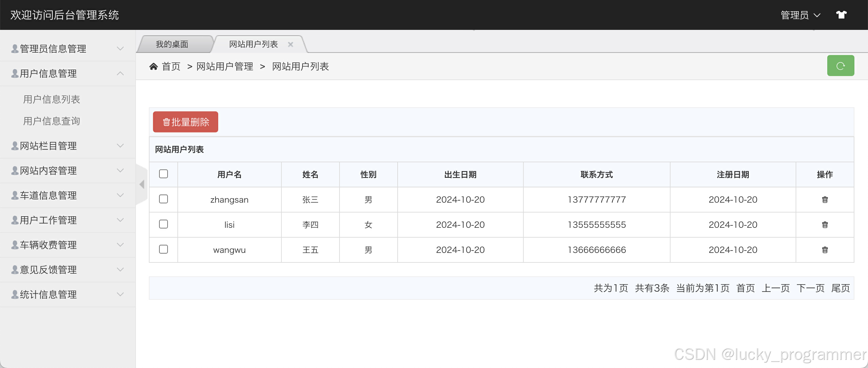Image resolution: width=868 pixels, height=368 pixels.
Task: Open 用户信息查询 submenu item
Action: (x=52, y=121)
